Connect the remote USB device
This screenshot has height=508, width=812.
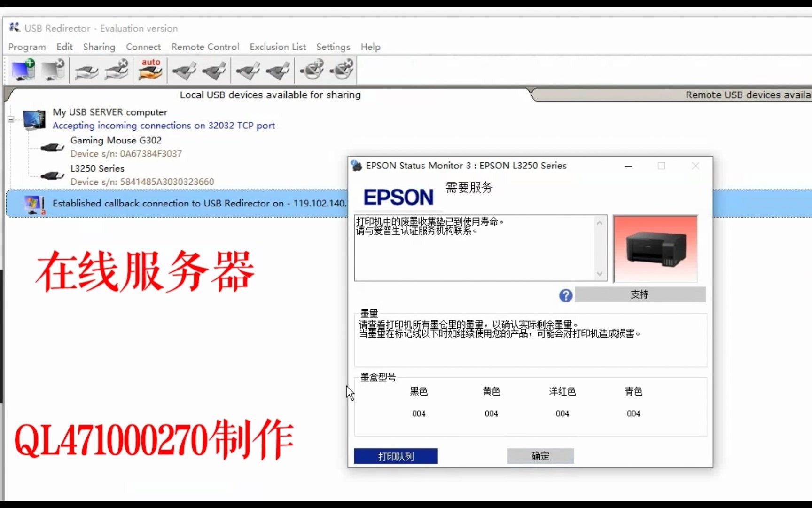point(184,70)
